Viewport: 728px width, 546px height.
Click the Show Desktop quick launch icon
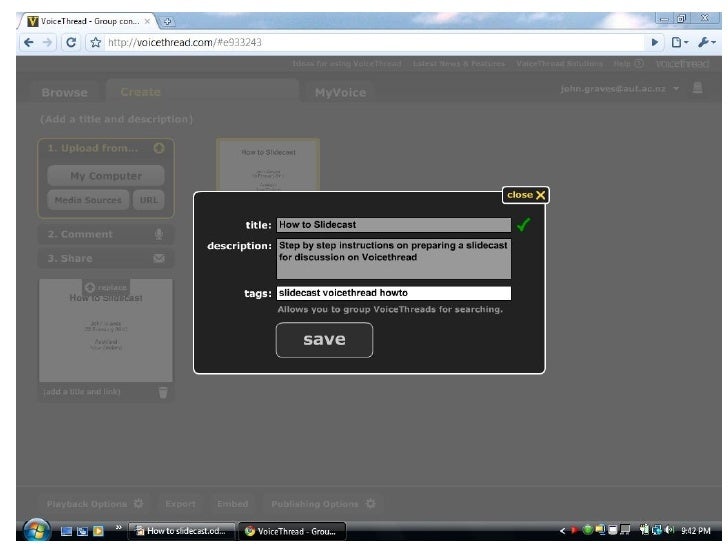[66, 531]
